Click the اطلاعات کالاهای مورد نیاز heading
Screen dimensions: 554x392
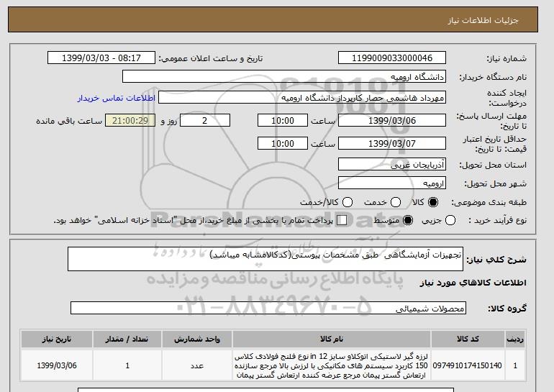tap(473, 283)
